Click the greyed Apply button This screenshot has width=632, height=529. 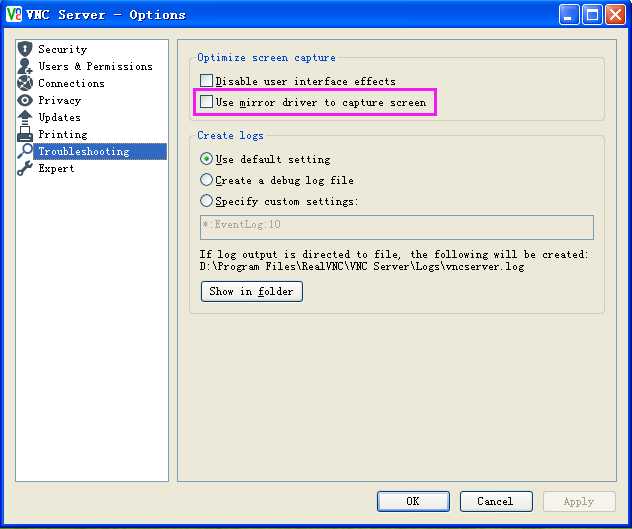tap(579, 501)
